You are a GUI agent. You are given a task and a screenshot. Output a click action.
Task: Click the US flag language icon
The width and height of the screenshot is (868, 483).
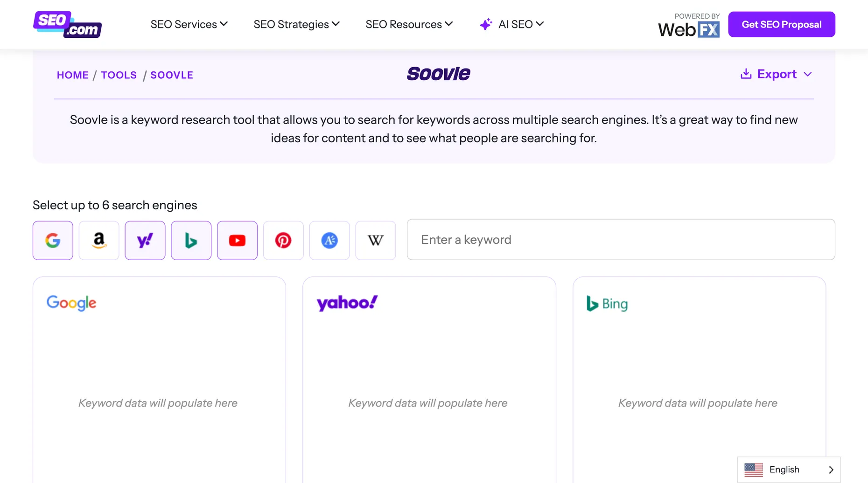(754, 469)
